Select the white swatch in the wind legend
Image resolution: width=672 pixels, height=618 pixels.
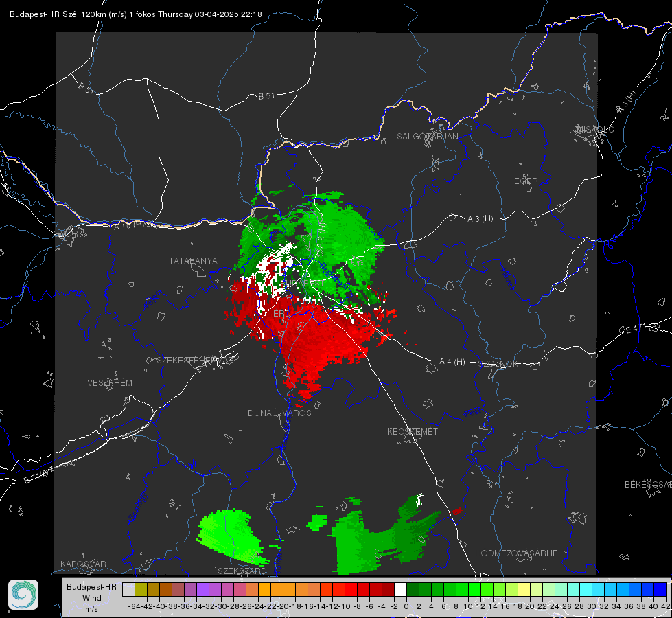click(400, 589)
